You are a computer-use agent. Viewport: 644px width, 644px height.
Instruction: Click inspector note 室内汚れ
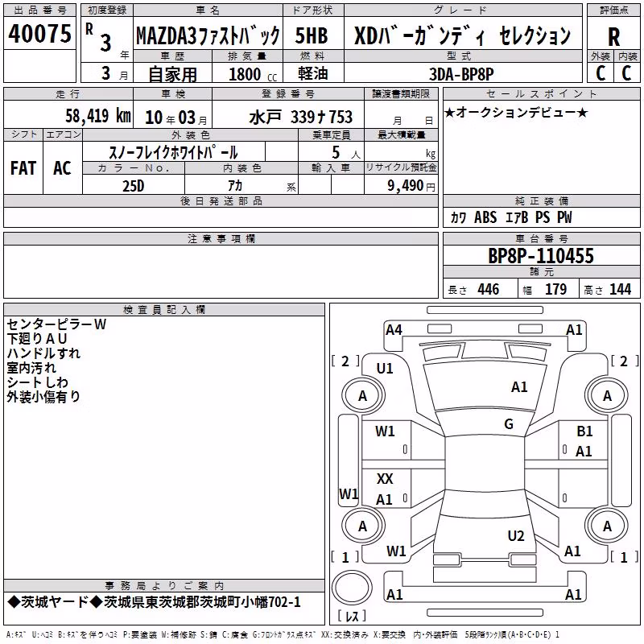coord(31,368)
